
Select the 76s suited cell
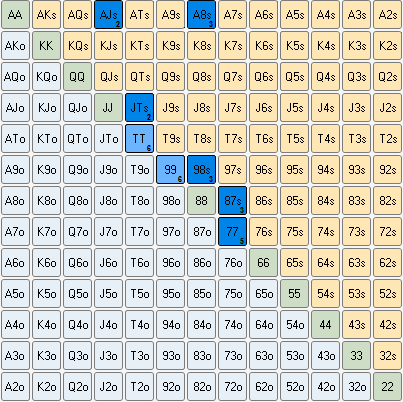point(263,232)
